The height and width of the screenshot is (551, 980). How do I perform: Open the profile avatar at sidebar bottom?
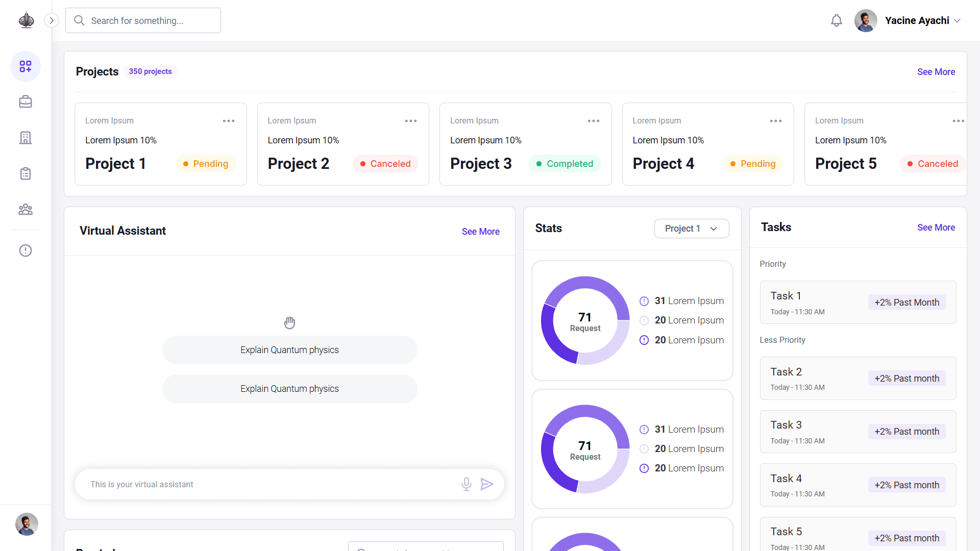pos(27,524)
